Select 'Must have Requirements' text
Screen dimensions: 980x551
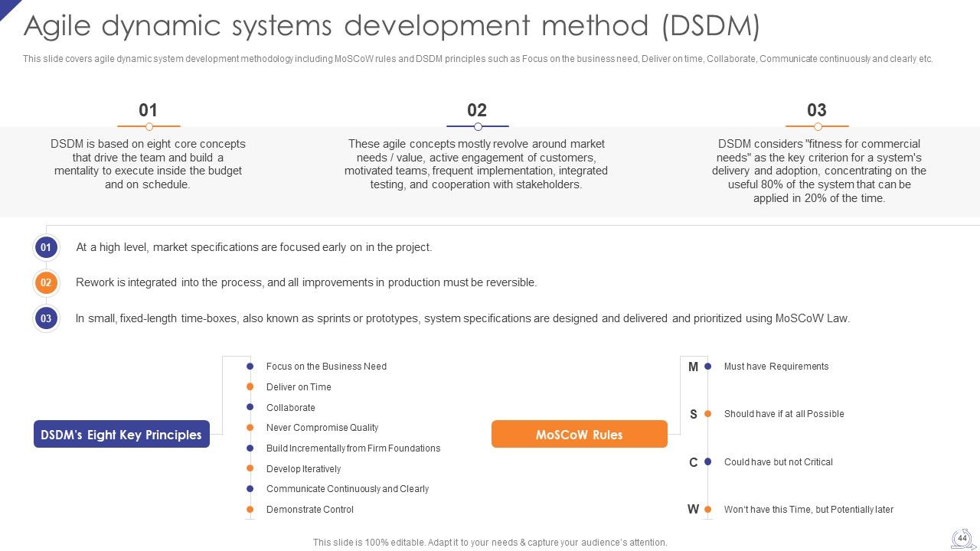(x=776, y=367)
